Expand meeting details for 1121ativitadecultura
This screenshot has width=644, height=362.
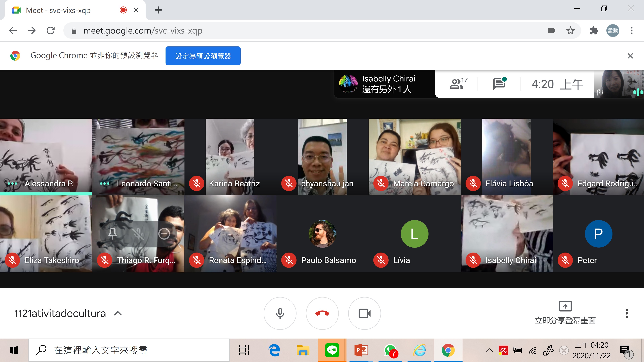pyautogui.click(x=118, y=313)
